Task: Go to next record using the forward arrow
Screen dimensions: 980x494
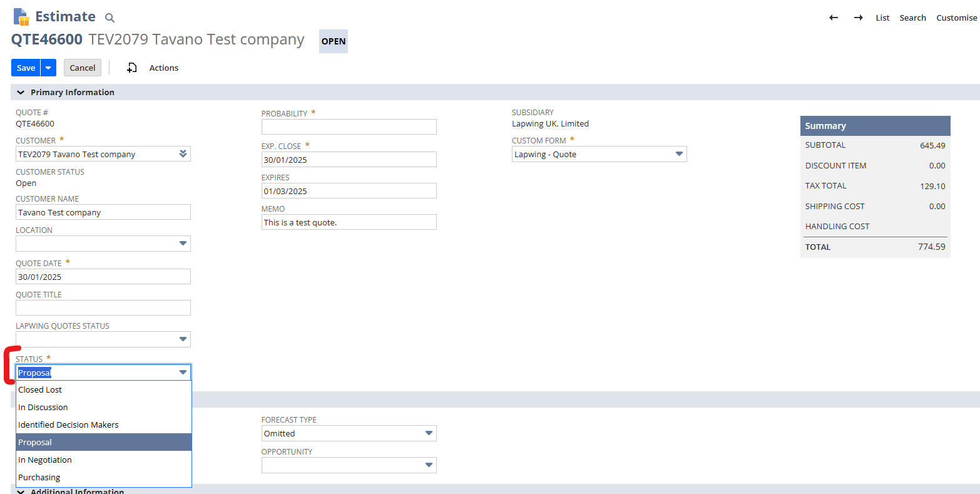Action: pos(858,18)
